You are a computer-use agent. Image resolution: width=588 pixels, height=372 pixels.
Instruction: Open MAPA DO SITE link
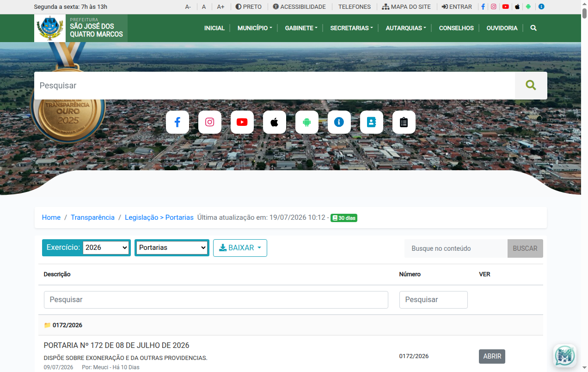(x=406, y=7)
